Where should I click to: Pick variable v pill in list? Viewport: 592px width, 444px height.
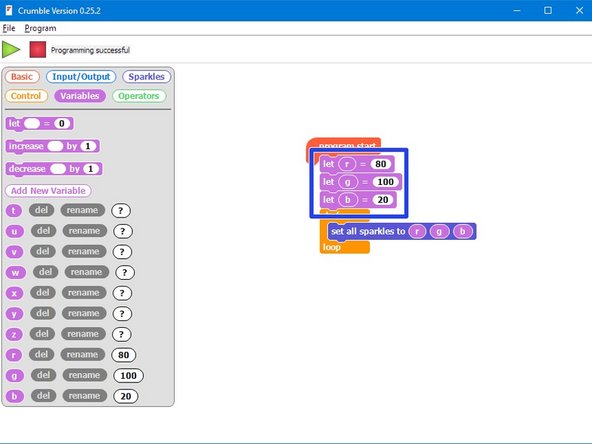pos(14,252)
